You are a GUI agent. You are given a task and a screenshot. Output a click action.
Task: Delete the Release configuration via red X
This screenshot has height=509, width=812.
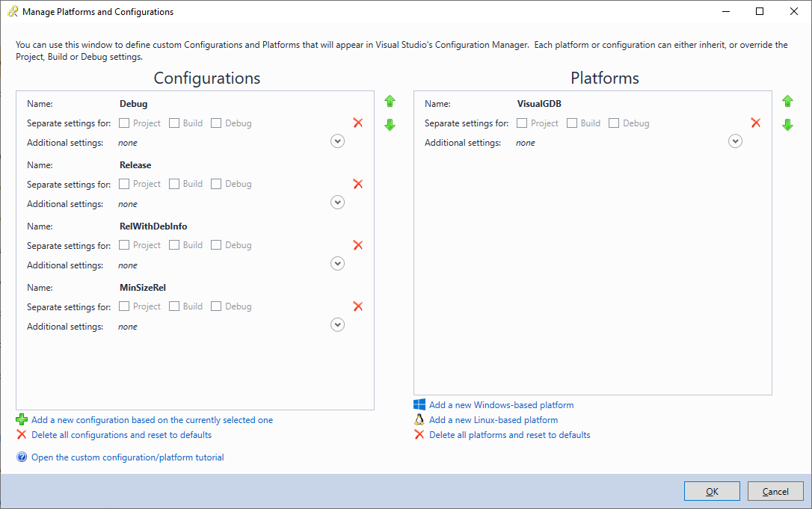coord(357,184)
